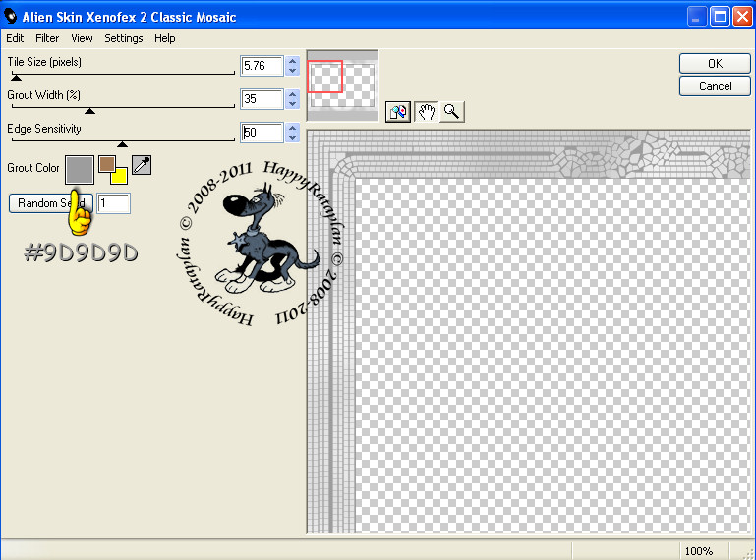Click the Edge Sensitivity slider handle
The width and height of the screenshot is (756, 560).
tap(123, 144)
